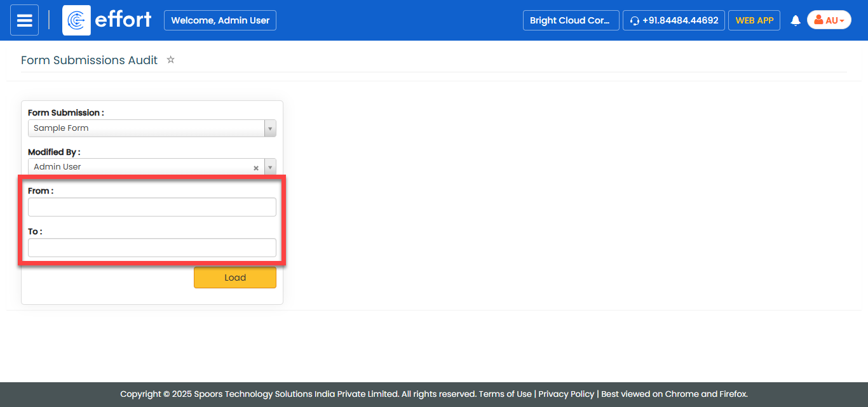Image resolution: width=868 pixels, height=407 pixels.
Task: Expand the Modified By dropdown arrow
Action: click(270, 168)
